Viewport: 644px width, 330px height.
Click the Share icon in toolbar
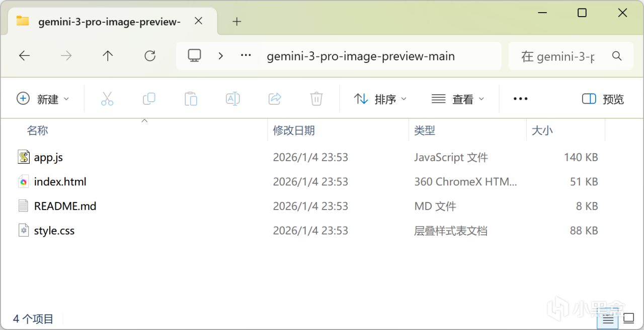(275, 99)
